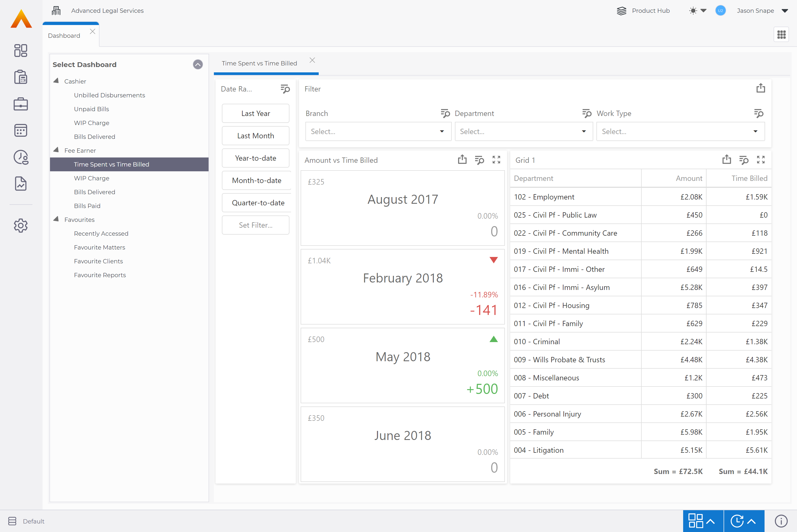This screenshot has height=532, width=797.
Task: Click the briefcase icon in sidebar
Action: click(x=21, y=104)
